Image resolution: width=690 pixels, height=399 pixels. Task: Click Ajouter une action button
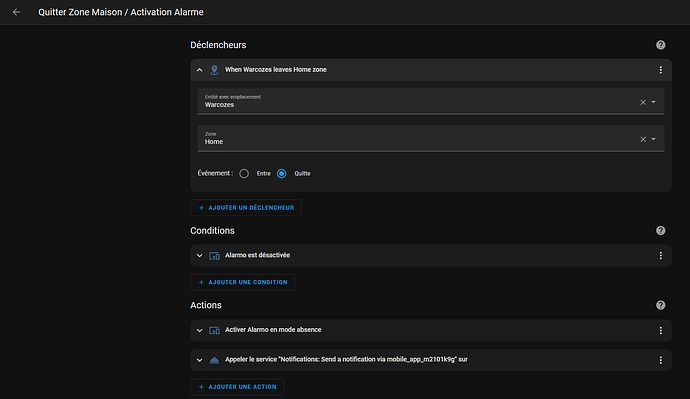coord(237,387)
